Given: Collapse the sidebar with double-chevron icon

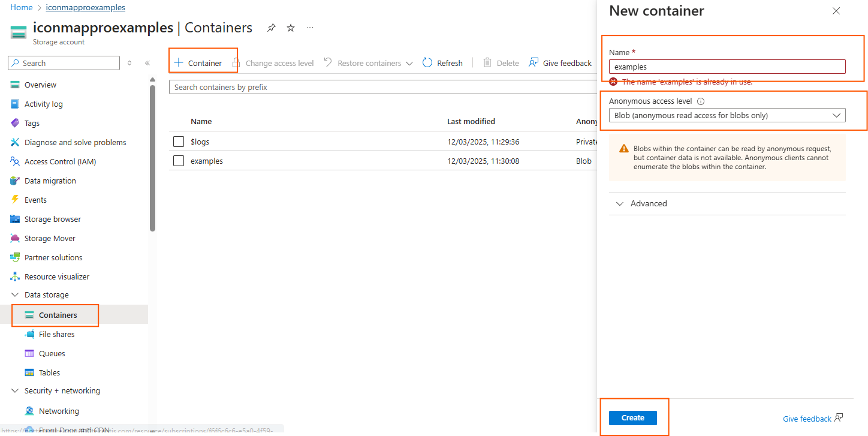Looking at the screenshot, I should [x=147, y=63].
